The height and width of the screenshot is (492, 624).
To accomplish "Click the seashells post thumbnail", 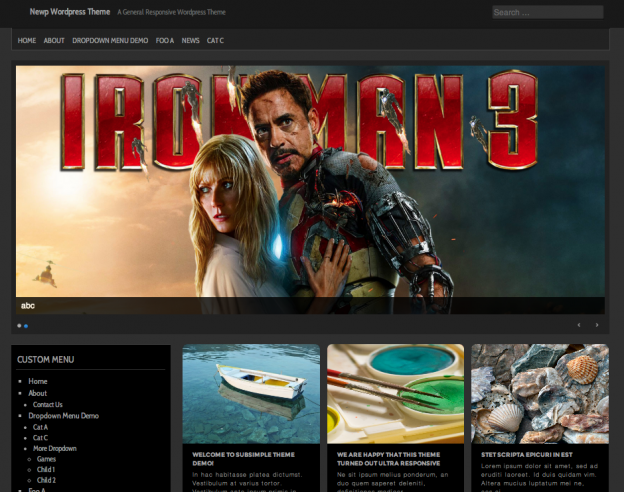I will pos(540,394).
